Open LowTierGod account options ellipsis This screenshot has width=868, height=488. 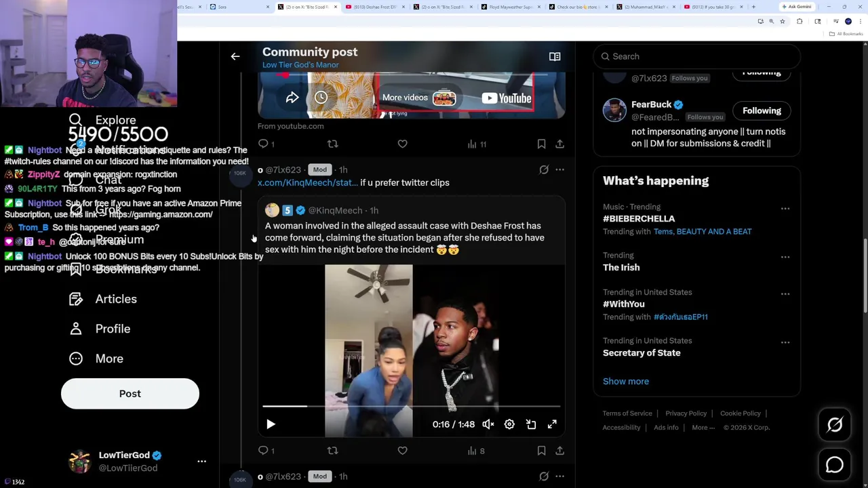tap(201, 461)
